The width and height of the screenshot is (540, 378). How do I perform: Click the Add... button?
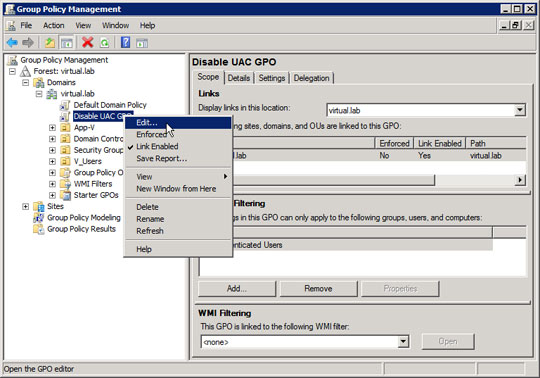coord(237,288)
